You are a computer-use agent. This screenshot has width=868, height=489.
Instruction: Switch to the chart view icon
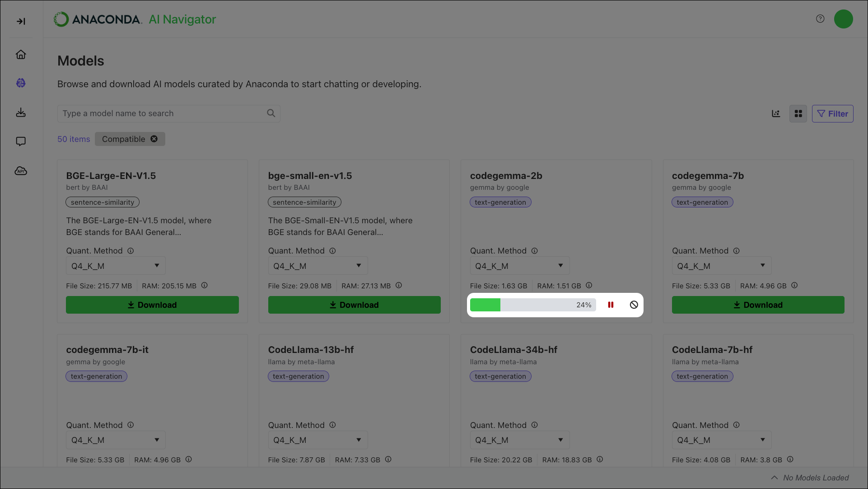[x=776, y=114]
